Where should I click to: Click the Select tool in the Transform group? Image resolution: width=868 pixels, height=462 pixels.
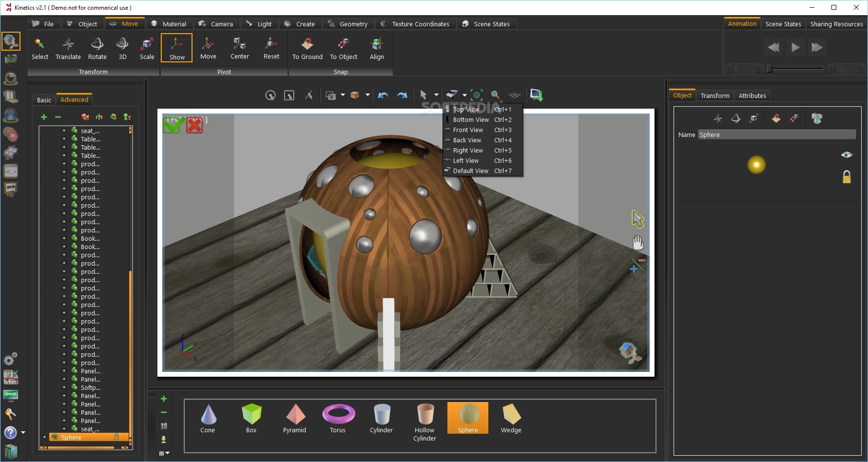tap(40, 49)
